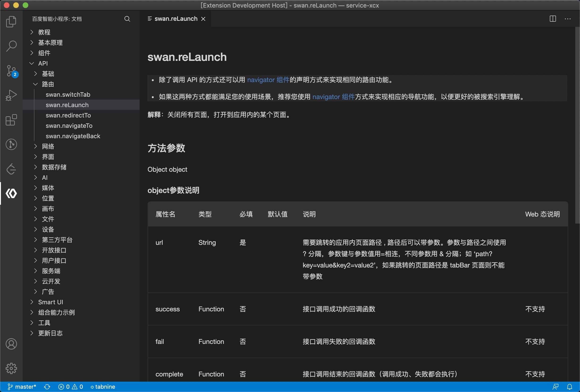The width and height of the screenshot is (580, 392).
Task: Expand the 媒体 section
Action: tap(81, 188)
